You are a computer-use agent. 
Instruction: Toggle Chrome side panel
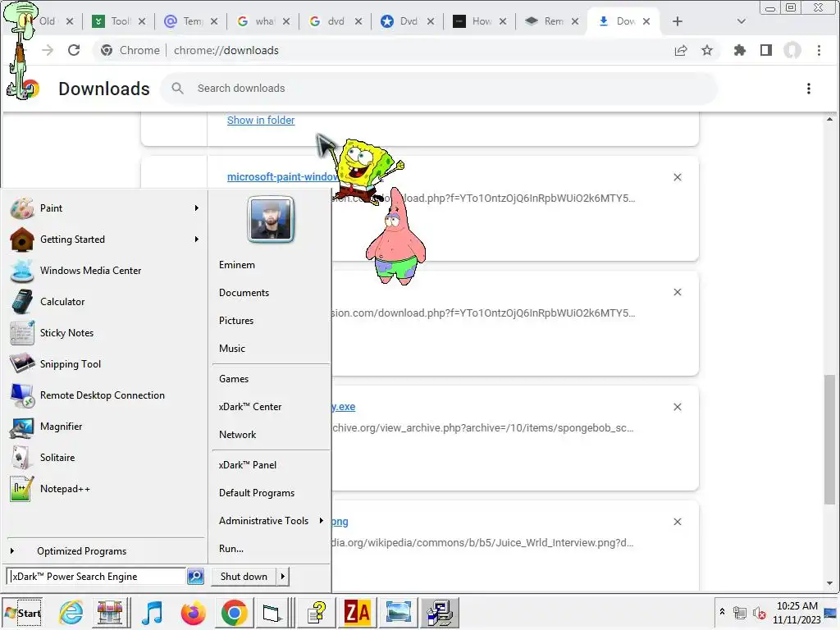766,50
